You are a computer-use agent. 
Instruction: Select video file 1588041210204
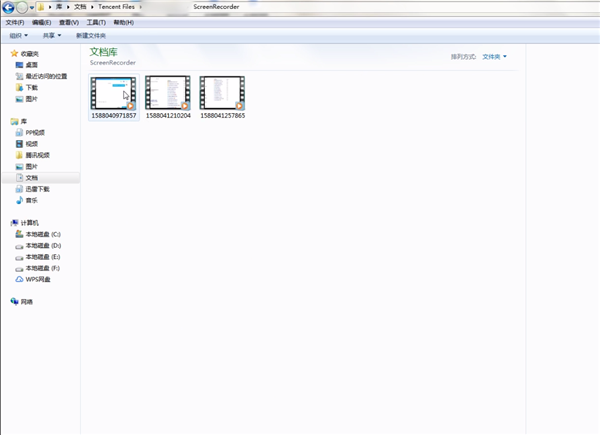(168, 98)
